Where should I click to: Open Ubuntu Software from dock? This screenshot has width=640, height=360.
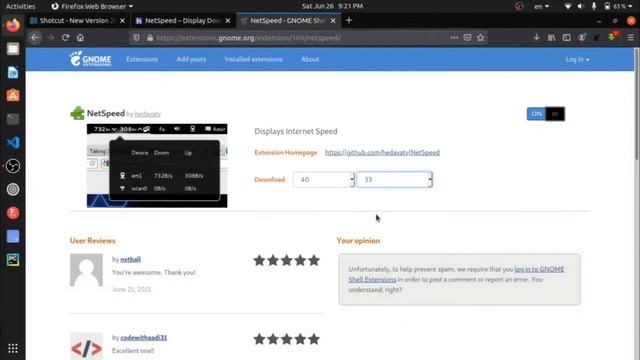[x=13, y=96]
